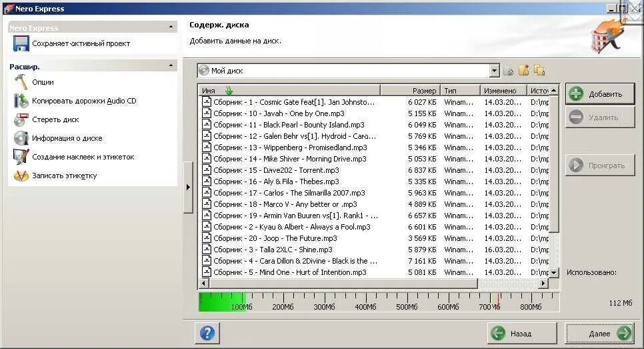Click the green disc capacity usage bar

(222, 302)
